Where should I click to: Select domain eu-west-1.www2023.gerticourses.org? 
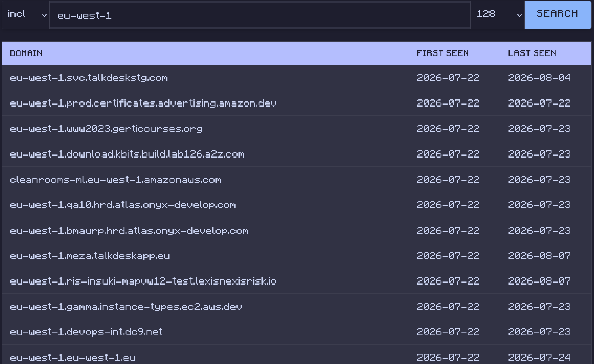(106, 128)
